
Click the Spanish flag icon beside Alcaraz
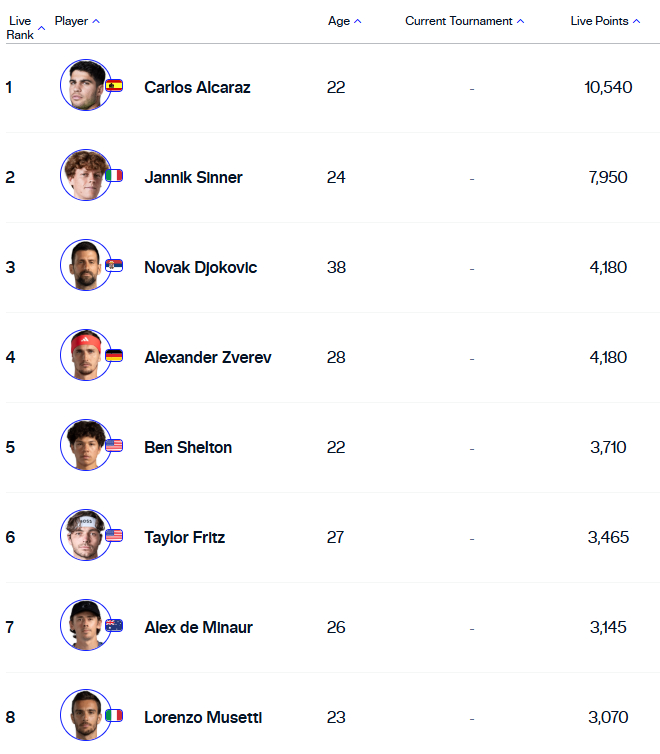pyautogui.click(x=114, y=86)
